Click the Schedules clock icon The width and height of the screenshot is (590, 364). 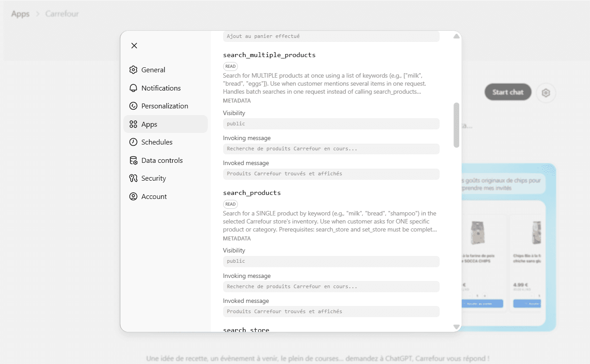tap(133, 142)
